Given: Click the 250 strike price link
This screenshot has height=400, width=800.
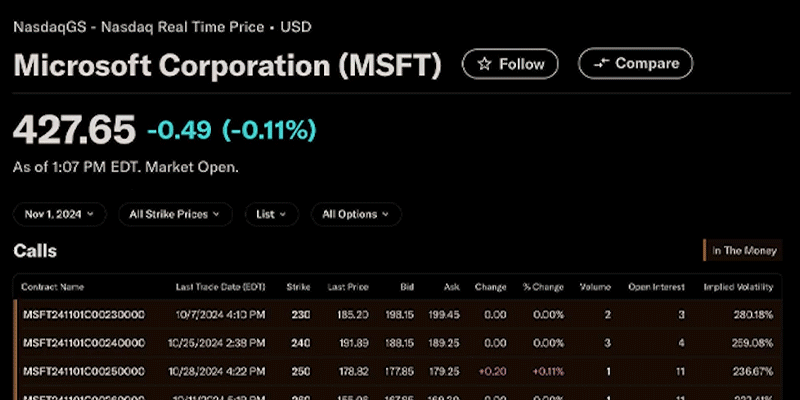Looking at the screenshot, I should 300,367.
